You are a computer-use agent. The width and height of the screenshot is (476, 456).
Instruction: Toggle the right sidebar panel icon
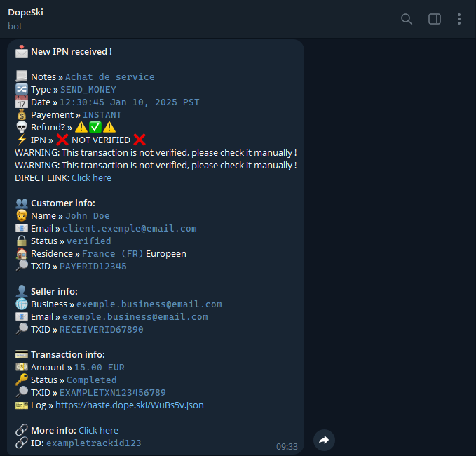(x=435, y=19)
